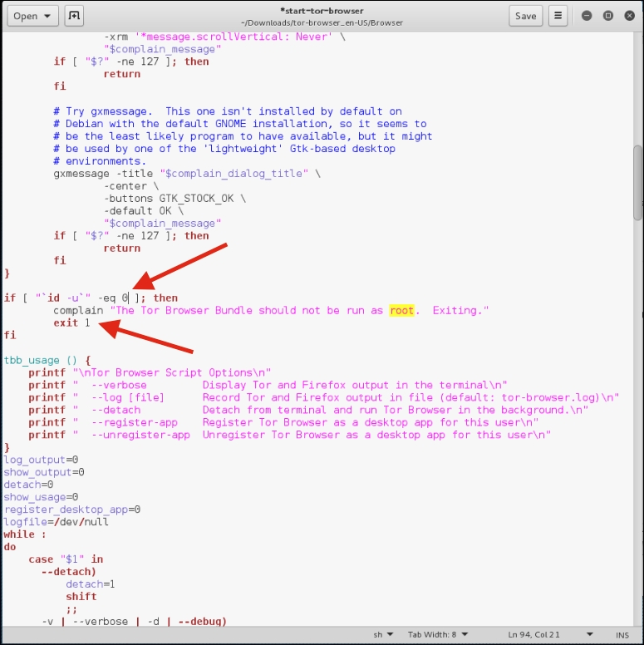Click -buttons GTK_STOCK_OK line

click(175, 199)
